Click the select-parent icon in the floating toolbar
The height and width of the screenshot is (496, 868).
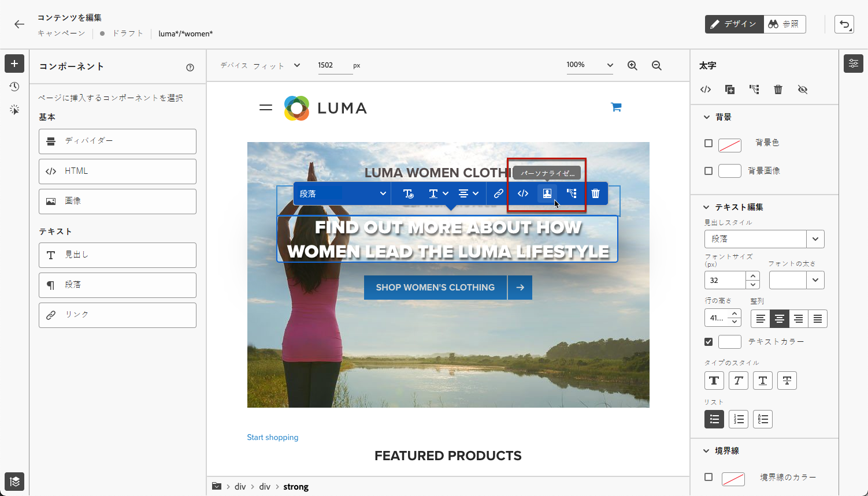(572, 193)
